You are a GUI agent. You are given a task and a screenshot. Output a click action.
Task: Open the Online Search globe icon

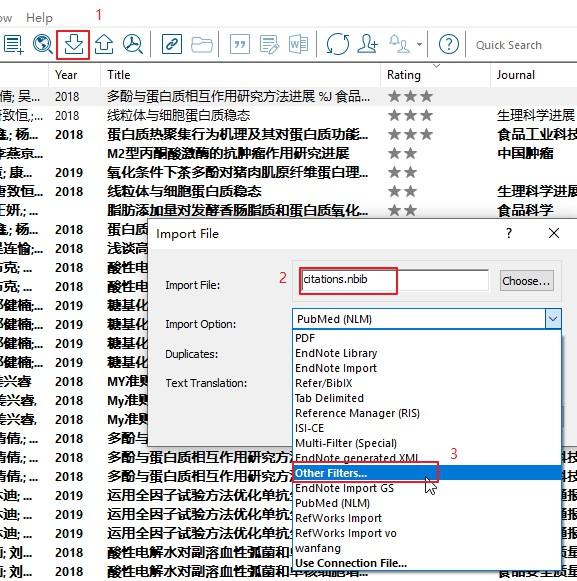43,45
